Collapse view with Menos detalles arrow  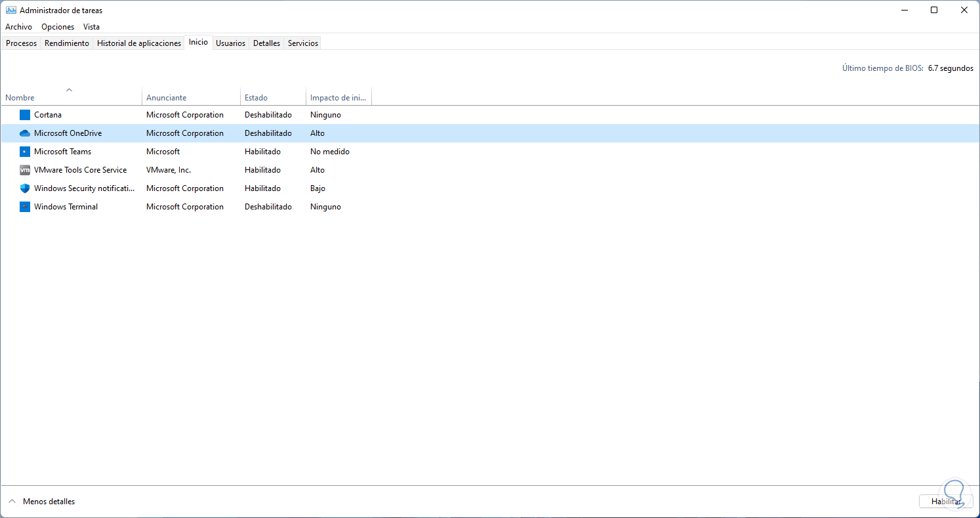[x=11, y=502]
